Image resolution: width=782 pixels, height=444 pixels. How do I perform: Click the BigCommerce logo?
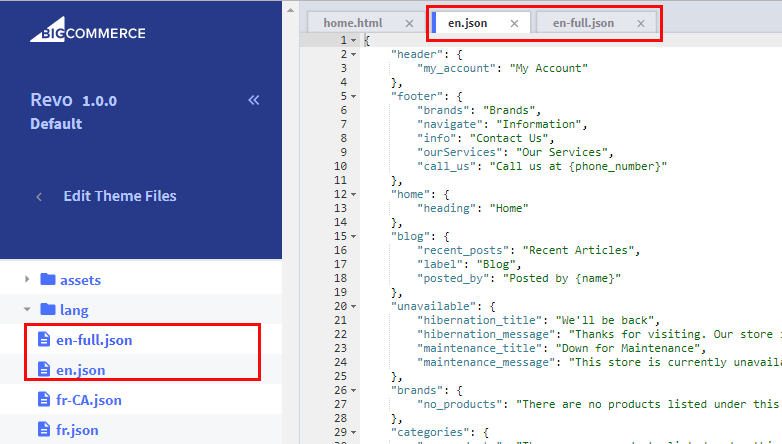coord(87,33)
